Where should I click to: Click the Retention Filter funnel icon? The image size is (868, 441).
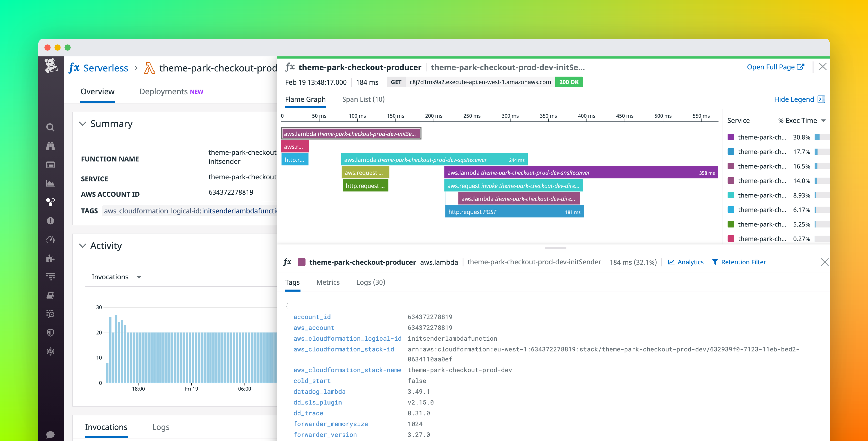[x=715, y=262]
